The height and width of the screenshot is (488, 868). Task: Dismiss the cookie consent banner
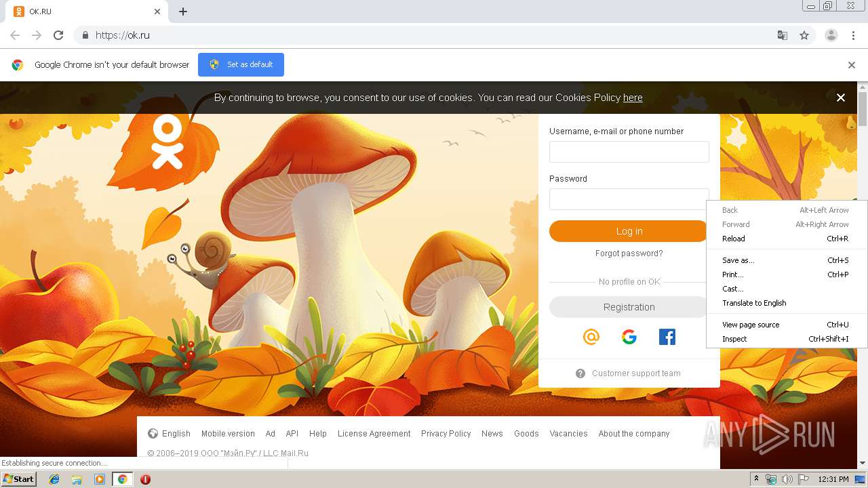pyautogui.click(x=841, y=98)
